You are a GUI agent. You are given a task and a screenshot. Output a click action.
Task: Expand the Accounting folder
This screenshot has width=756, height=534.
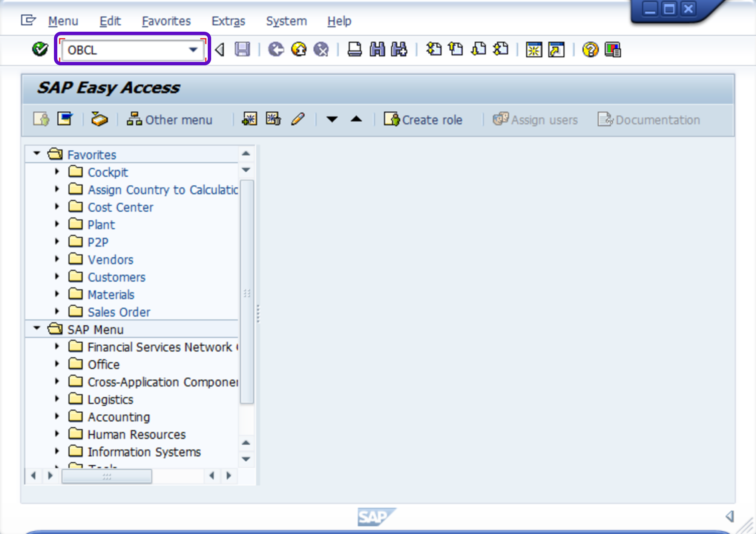pyautogui.click(x=57, y=416)
